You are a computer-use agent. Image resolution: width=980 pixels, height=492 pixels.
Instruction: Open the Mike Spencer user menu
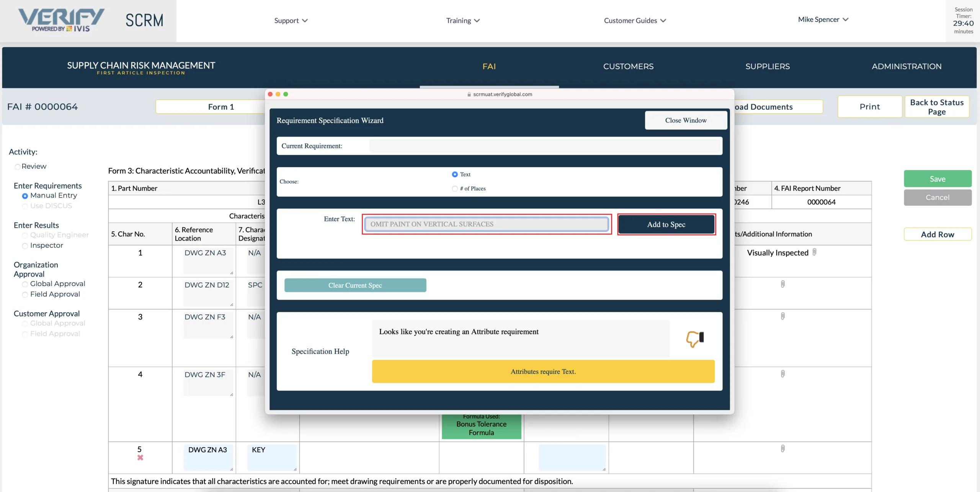click(823, 20)
